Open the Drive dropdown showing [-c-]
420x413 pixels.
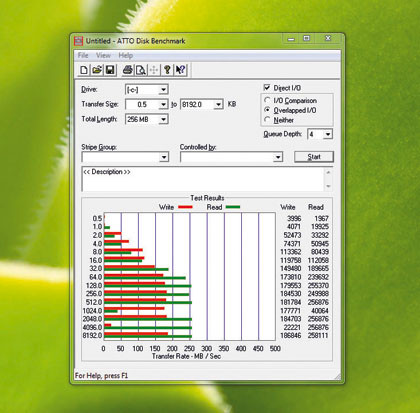147,89
